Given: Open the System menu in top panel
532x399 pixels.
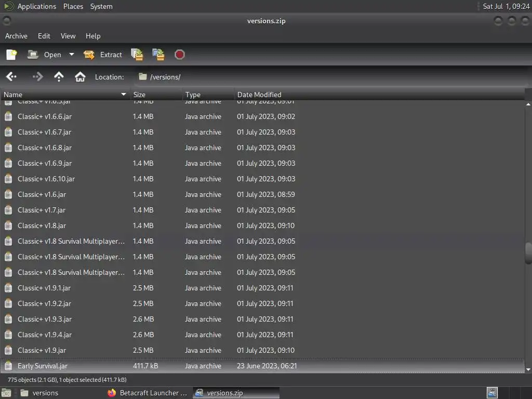Looking at the screenshot, I should (101, 6).
